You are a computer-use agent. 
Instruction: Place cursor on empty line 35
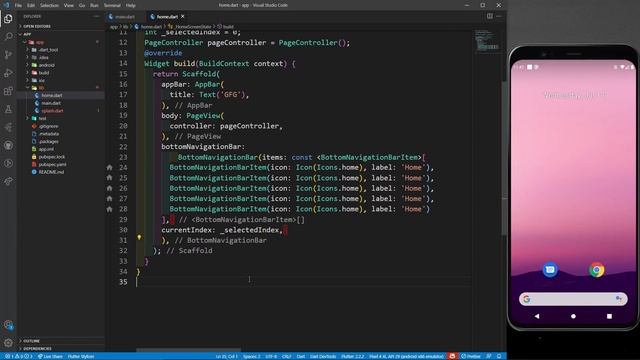pyautogui.click(x=304, y=282)
